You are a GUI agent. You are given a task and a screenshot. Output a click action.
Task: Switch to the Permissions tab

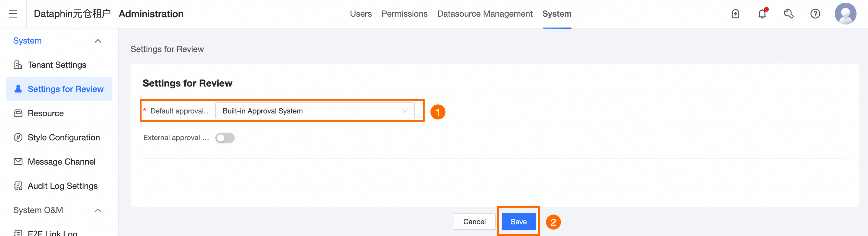tap(404, 14)
